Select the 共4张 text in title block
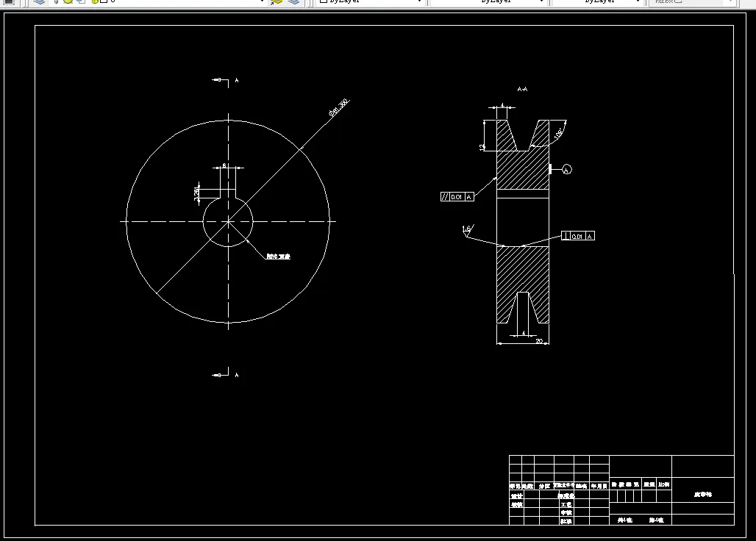756x541 pixels. pos(625,520)
